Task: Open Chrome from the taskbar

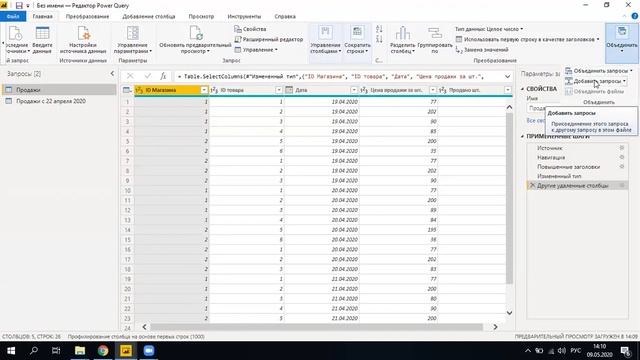Action: (x=103, y=351)
